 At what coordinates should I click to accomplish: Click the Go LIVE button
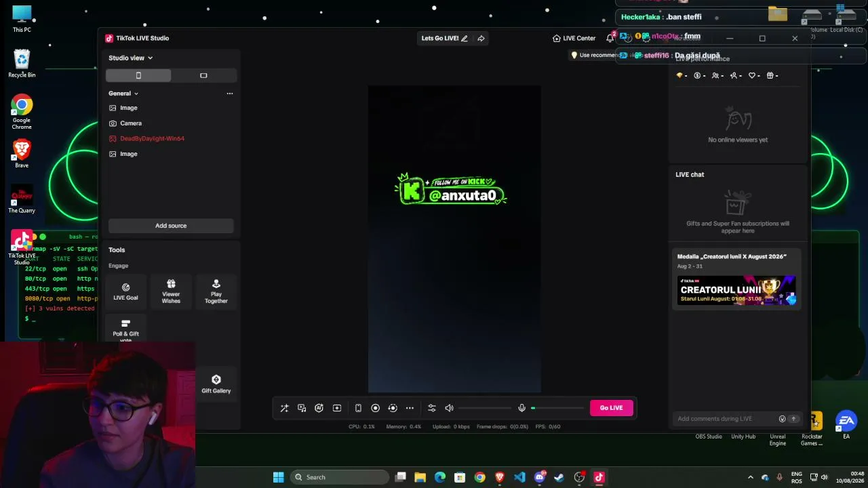[x=611, y=408]
